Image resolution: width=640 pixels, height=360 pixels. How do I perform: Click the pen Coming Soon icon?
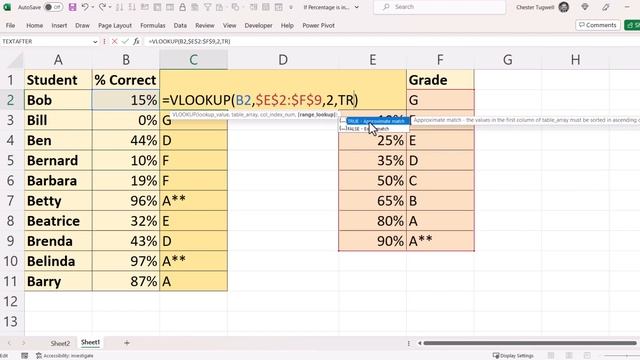click(x=606, y=7)
